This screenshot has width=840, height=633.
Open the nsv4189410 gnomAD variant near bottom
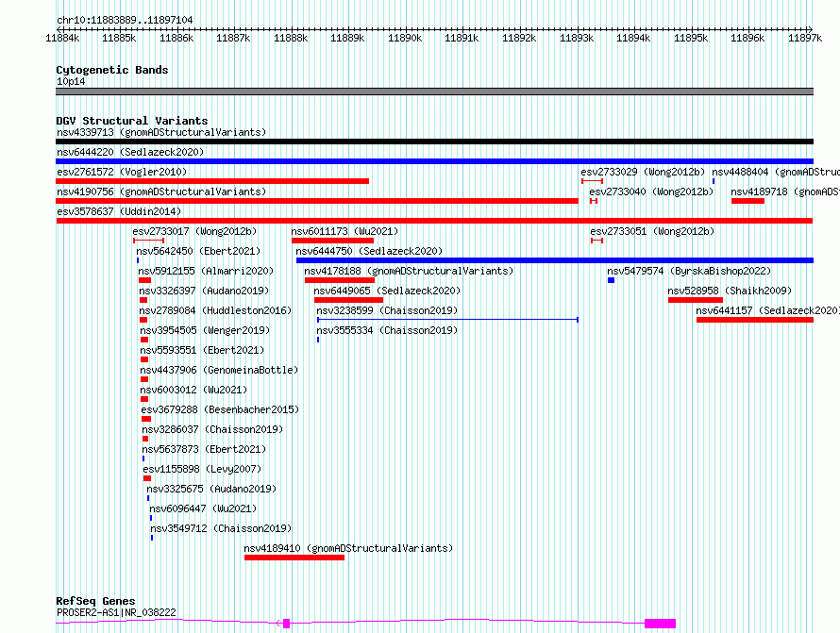[294, 558]
